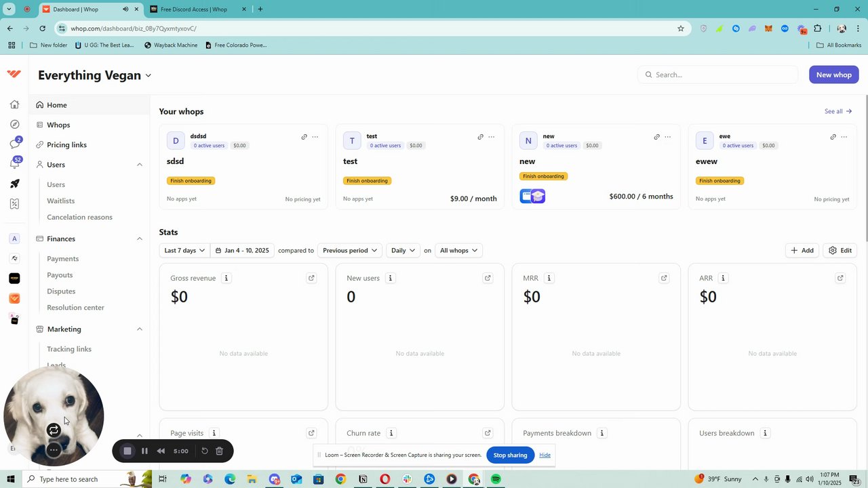This screenshot has width=868, height=488.
Task: Open Tracking links under Marketing
Action: [69, 349]
